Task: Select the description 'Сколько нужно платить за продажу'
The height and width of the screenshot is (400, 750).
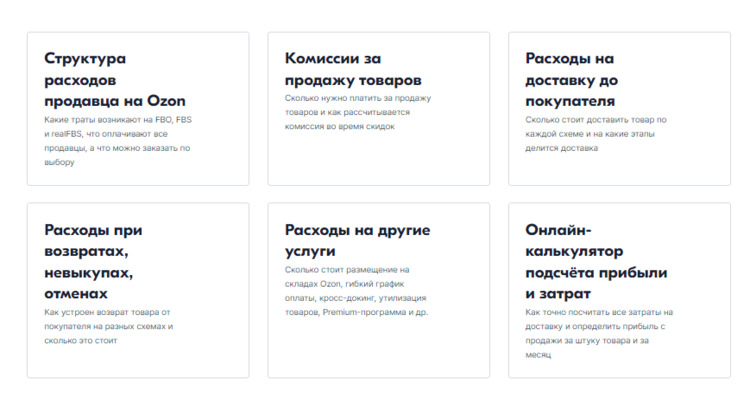Action: (358, 99)
